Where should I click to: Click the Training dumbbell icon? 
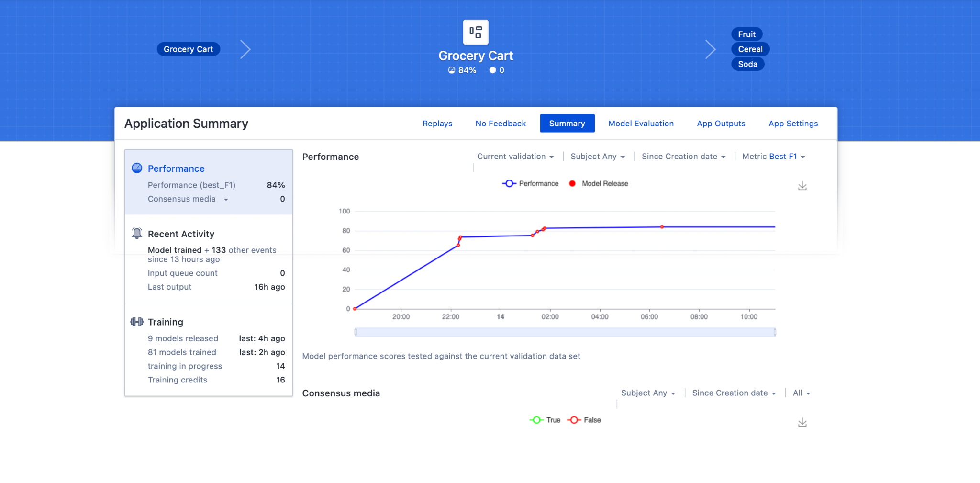tap(137, 322)
